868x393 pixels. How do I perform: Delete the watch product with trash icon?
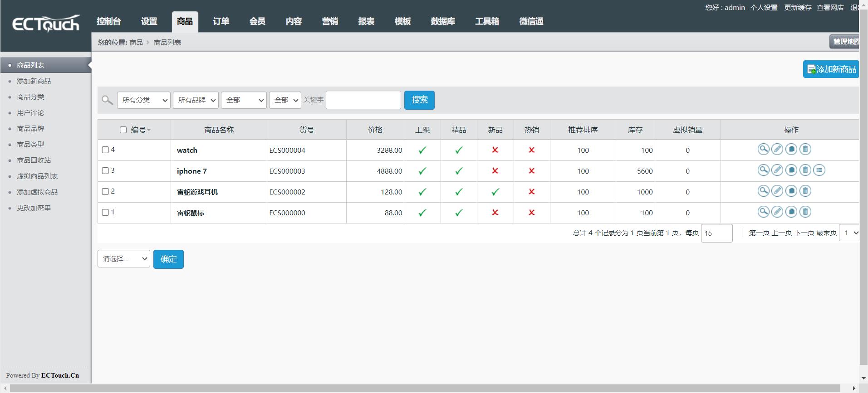pos(805,149)
